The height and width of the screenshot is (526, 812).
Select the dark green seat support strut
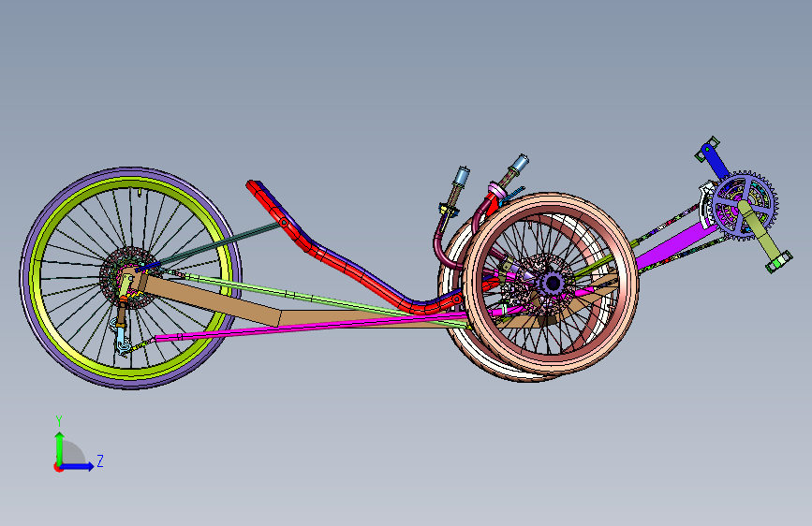pyautogui.click(x=223, y=242)
